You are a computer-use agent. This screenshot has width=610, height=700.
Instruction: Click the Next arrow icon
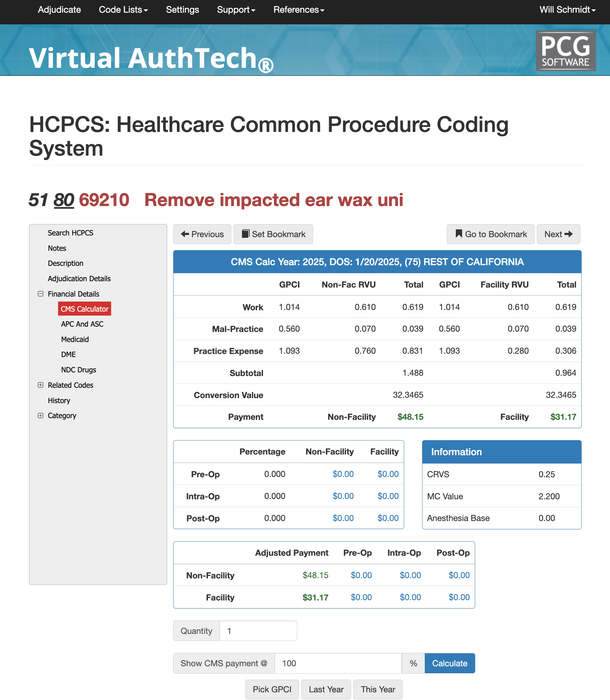click(x=570, y=234)
